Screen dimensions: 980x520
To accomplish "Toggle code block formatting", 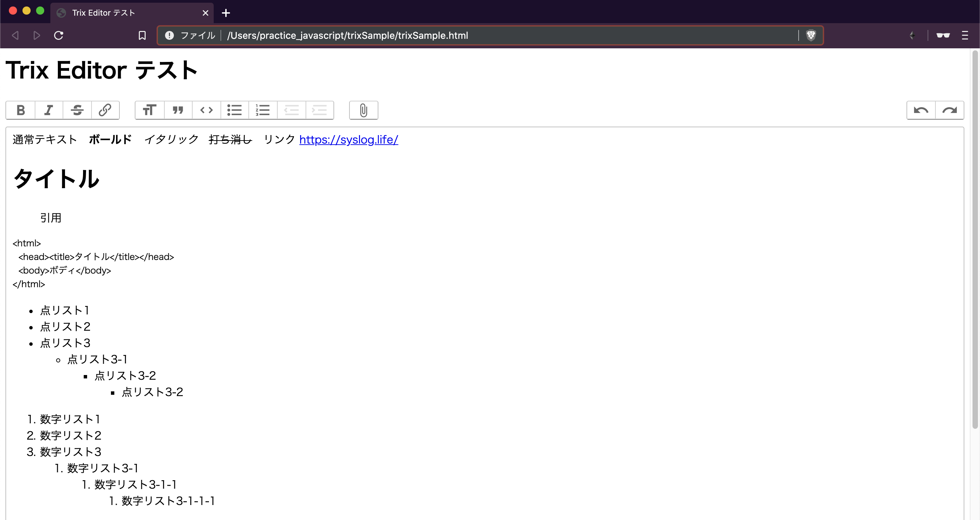I will tap(206, 110).
